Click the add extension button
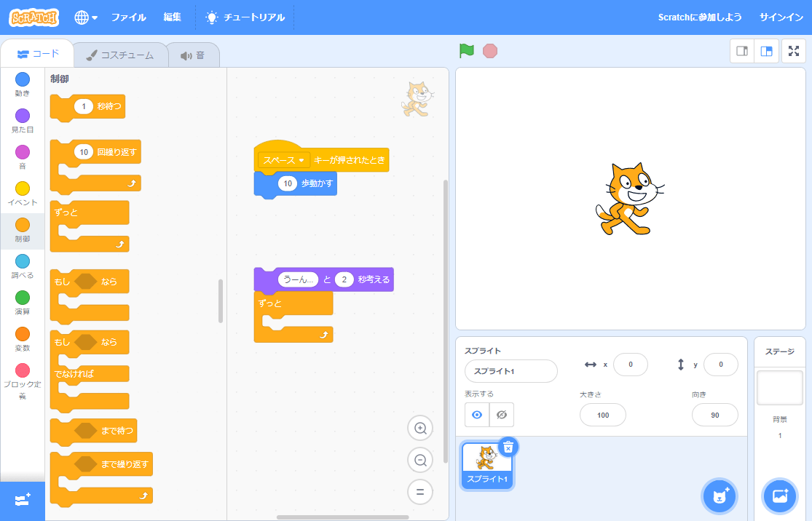 point(23,501)
